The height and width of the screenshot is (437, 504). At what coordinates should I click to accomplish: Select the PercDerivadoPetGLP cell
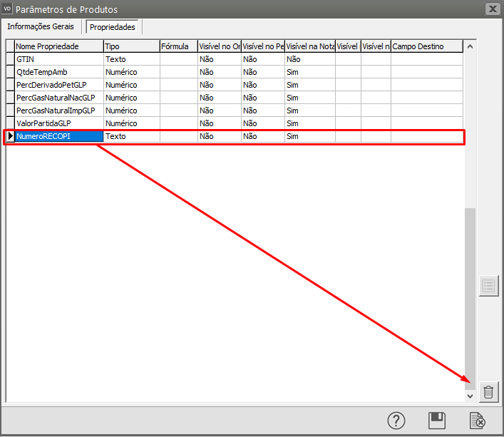(59, 85)
